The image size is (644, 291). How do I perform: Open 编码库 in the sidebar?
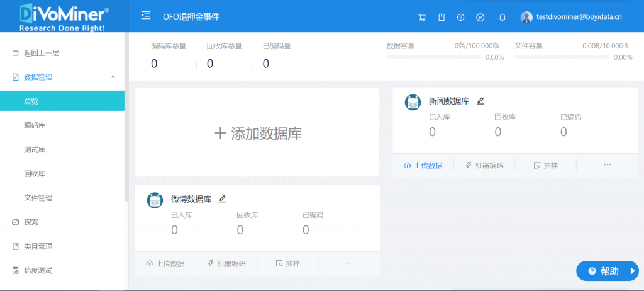click(35, 125)
